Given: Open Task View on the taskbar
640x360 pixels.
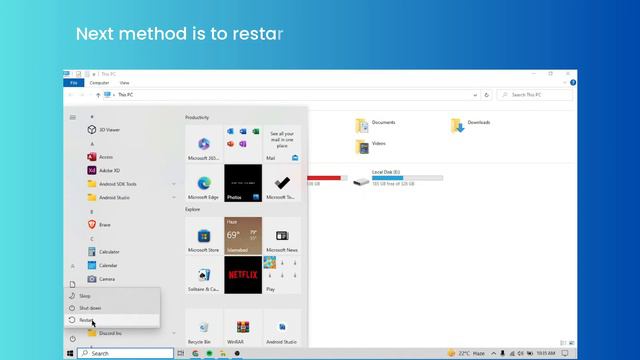Looking at the screenshot, I should (181, 353).
